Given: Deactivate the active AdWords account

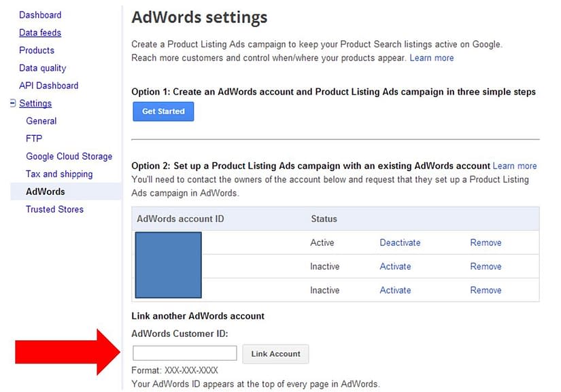Looking at the screenshot, I should (400, 243).
